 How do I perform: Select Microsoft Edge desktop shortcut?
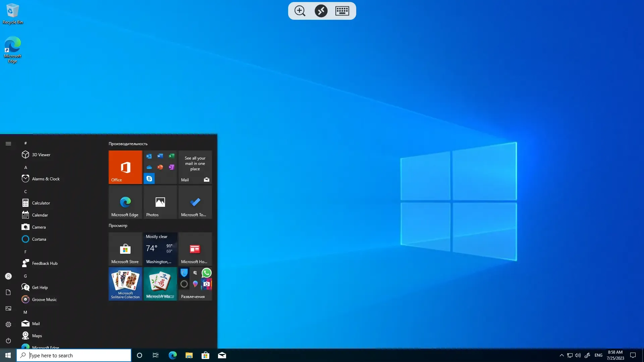pyautogui.click(x=13, y=50)
